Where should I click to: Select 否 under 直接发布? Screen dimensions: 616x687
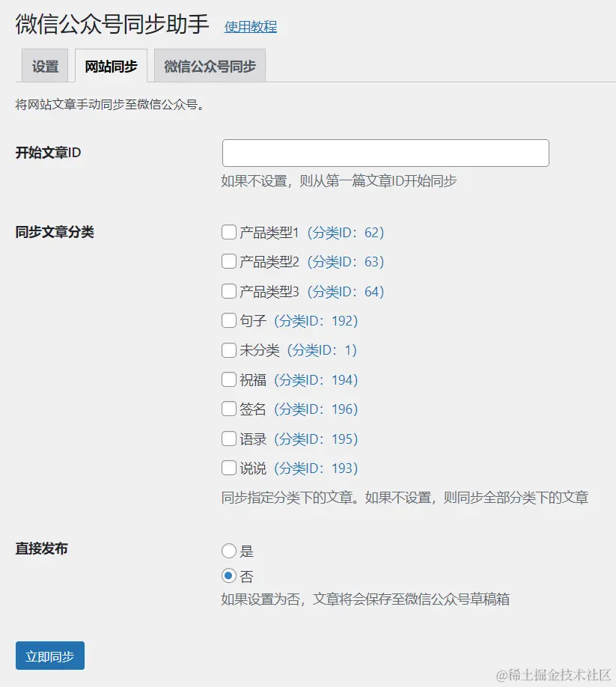228,576
